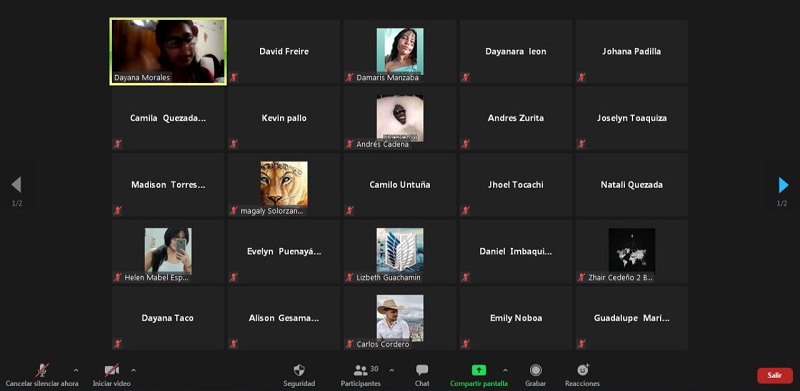Select Lizbeth Guachamin's participant tile
Viewport: 800px width, 391px height.
400,251
